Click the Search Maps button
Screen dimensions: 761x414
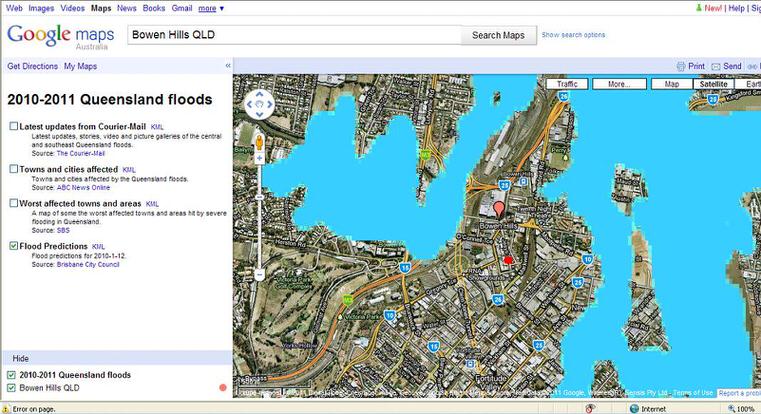(x=498, y=35)
